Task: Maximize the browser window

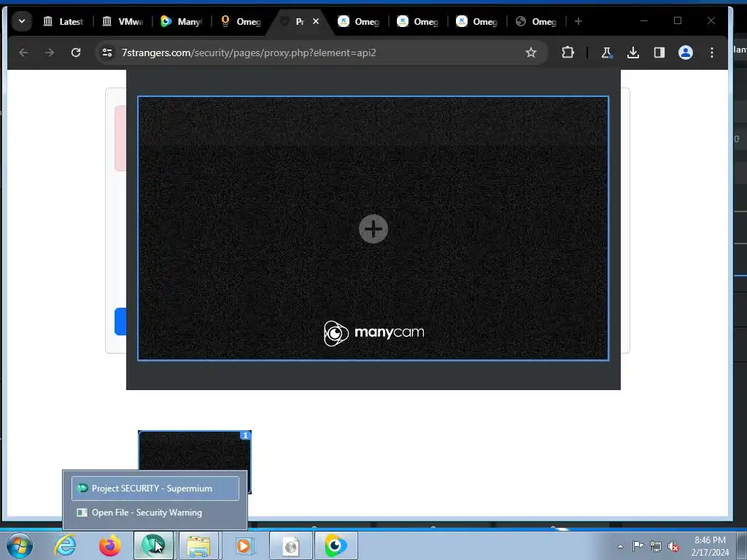Action: coord(678,20)
